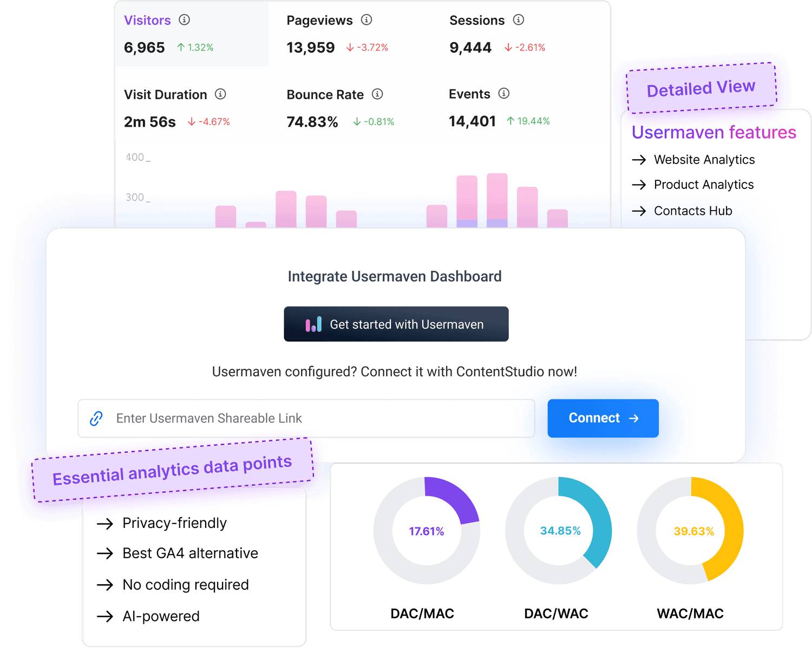Click the Integrate Usermaven Dashboard heading
The width and height of the screenshot is (812, 666).
click(x=395, y=276)
